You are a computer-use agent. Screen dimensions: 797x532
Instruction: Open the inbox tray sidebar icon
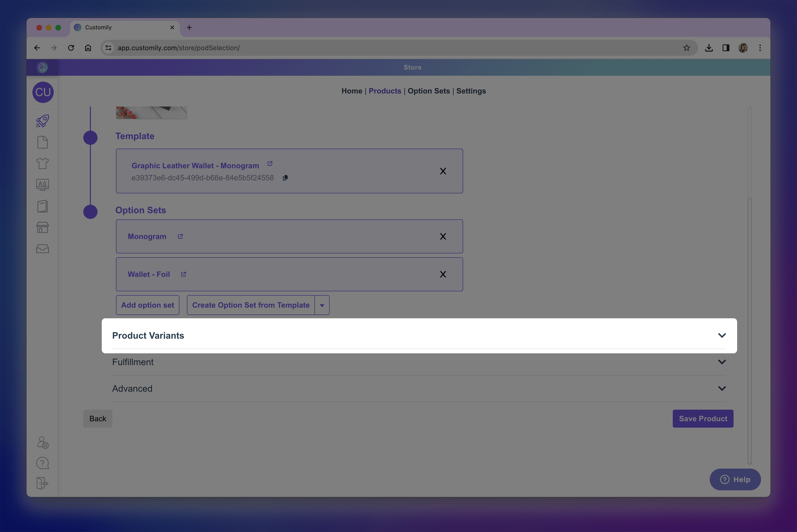pyautogui.click(x=42, y=249)
